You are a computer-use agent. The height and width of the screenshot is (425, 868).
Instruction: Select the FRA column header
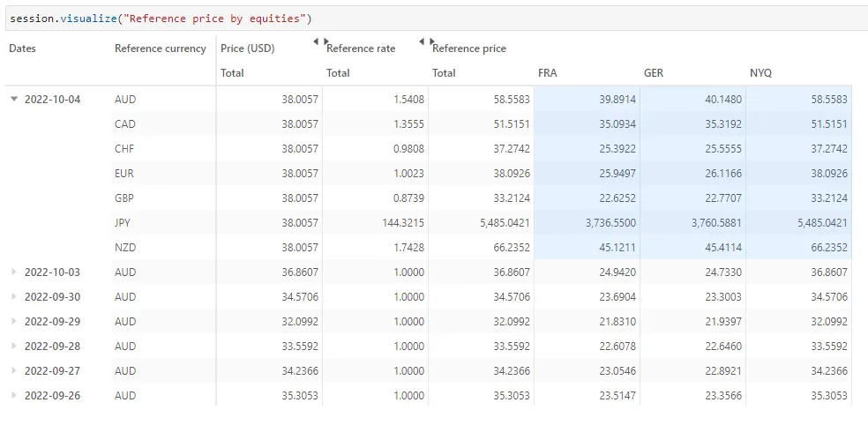point(547,73)
